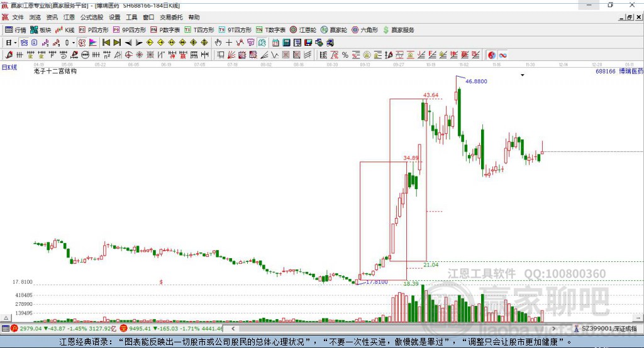This screenshot has width=644, height=348.
Task: Switch to the K线 chart view
Action: (65, 30)
